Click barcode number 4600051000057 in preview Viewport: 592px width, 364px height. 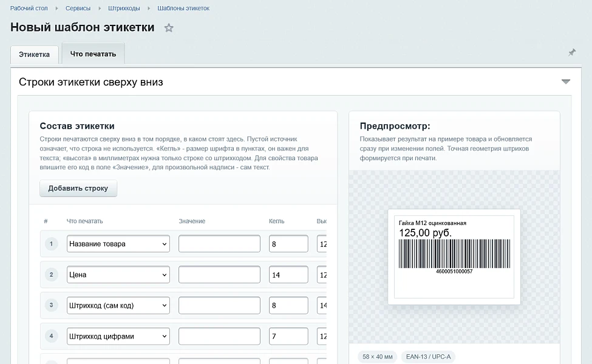pyautogui.click(x=454, y=271)
